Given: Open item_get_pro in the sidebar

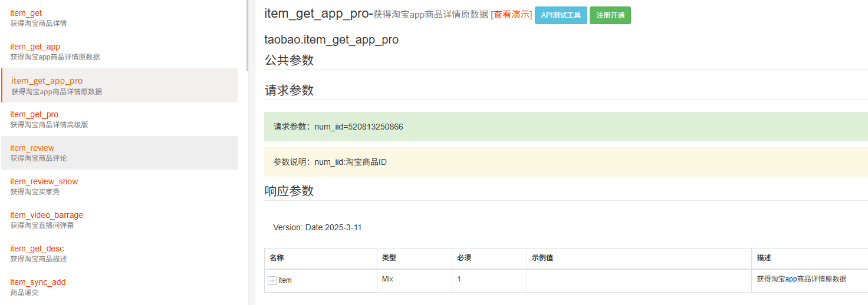Looking at the screenshot, I should 34,114.
